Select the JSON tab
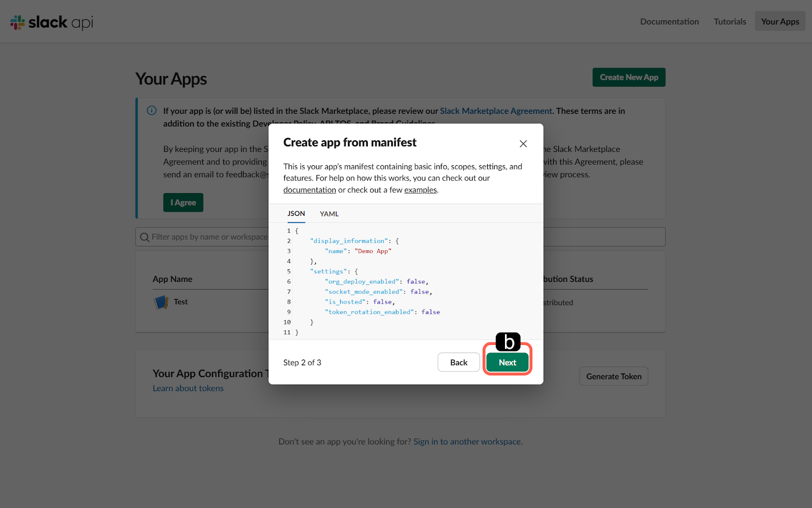Screen dimensions: 812x508 click(296, 214)
